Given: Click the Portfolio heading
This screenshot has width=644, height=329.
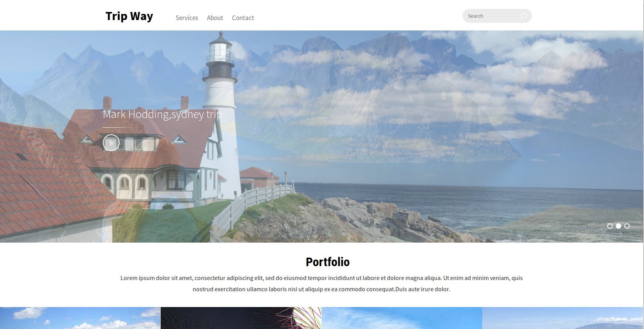Looking at the screenshot, I should tap(328, 262).
